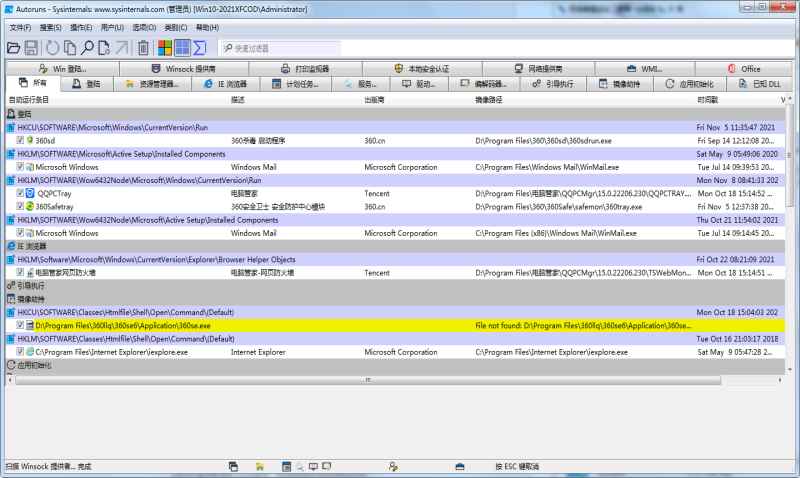Click the stacked windows icon in status bar
Viewport: 800px width, 478px height.
[x=233, y=466]
